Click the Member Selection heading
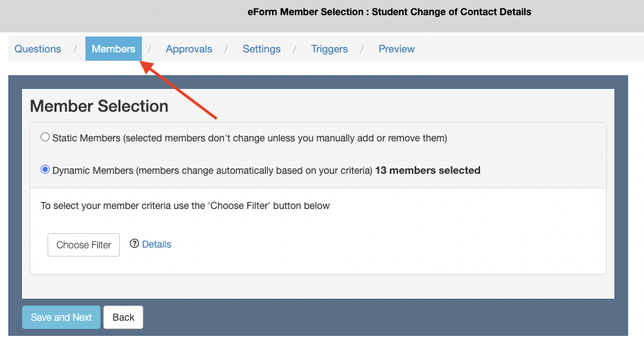 click(x=99, y=106)
